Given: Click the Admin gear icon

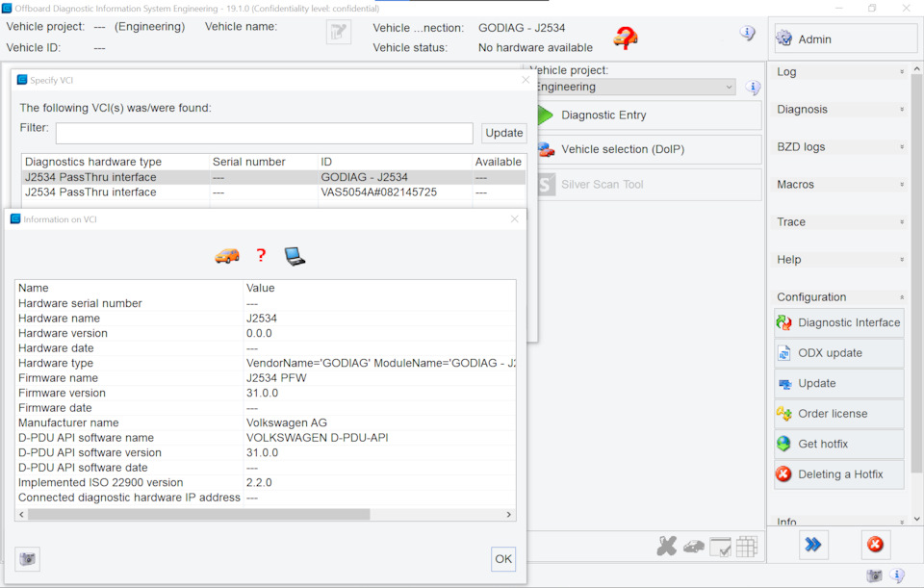Looking at the screenshot, I should pyautogui.click(x=783, y=38).
